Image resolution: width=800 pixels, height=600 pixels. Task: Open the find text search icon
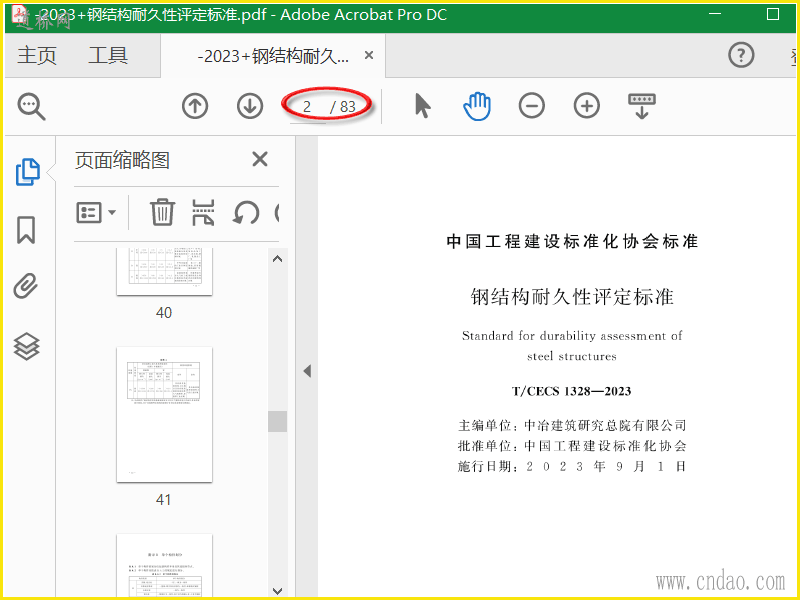(x=32, y=107)
